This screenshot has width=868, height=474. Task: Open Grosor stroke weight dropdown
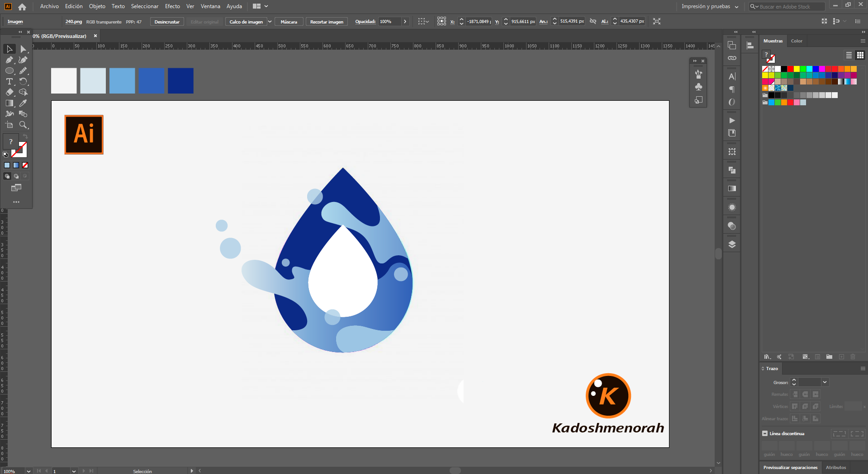(x=825, y=382)
